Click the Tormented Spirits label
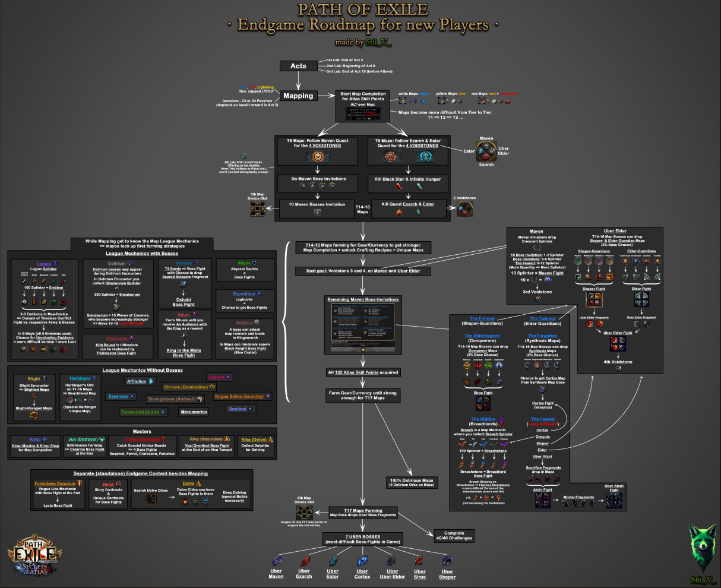 click(143, 412)
